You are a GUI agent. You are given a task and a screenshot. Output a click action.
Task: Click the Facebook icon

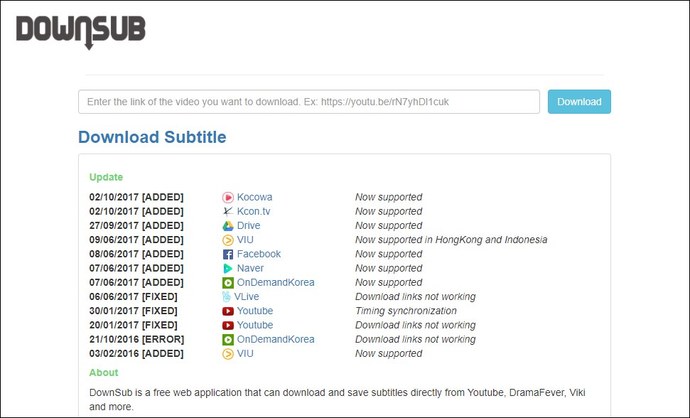pos(228,254)
